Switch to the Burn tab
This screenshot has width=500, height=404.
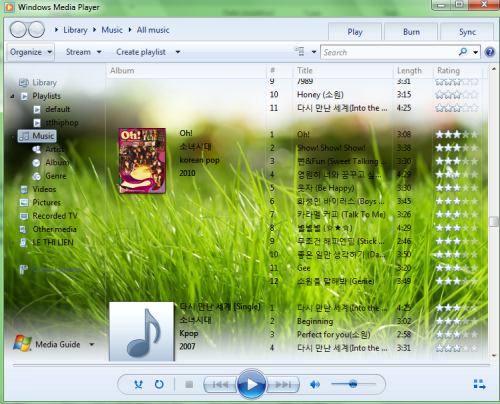coord(411,32)
